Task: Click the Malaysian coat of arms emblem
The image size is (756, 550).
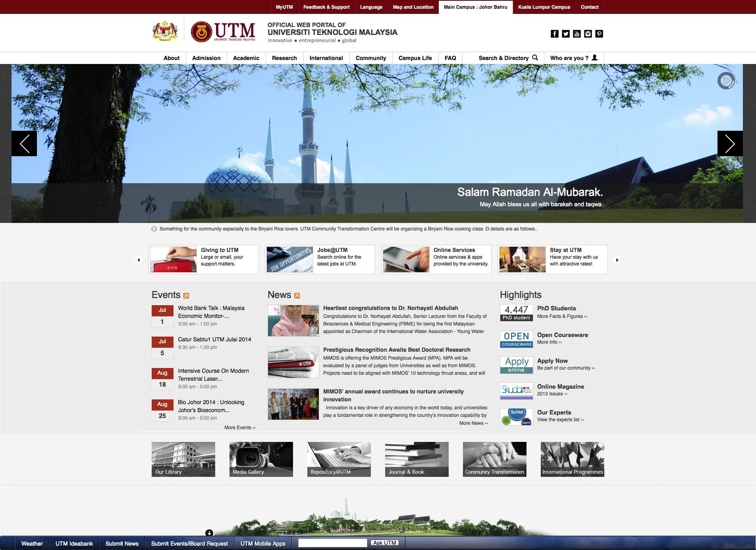Action: (x=165, y=31)
